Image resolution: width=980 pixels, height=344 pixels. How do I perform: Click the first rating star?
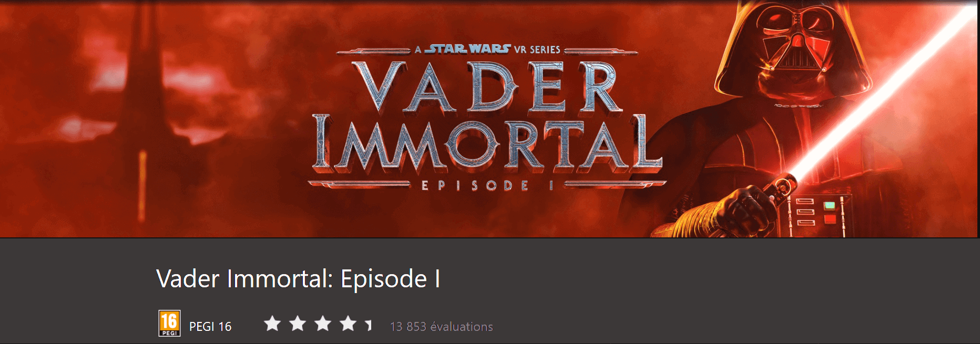pyautogui.click(x=272, y=324)
